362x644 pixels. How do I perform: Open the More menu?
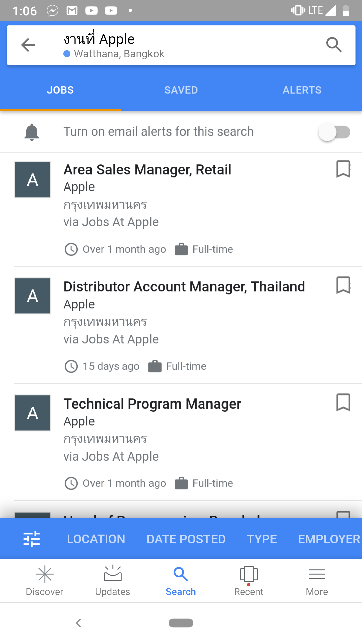tap(317, 581)
